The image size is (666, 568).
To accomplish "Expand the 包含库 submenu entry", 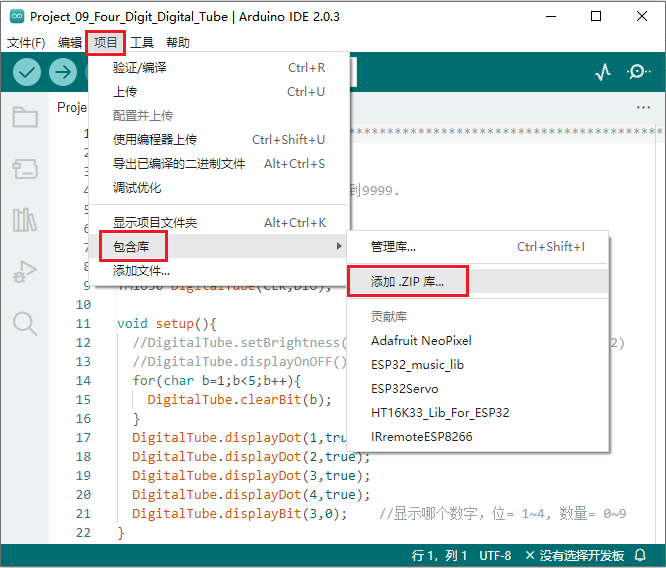I will [x=134, y=246].
